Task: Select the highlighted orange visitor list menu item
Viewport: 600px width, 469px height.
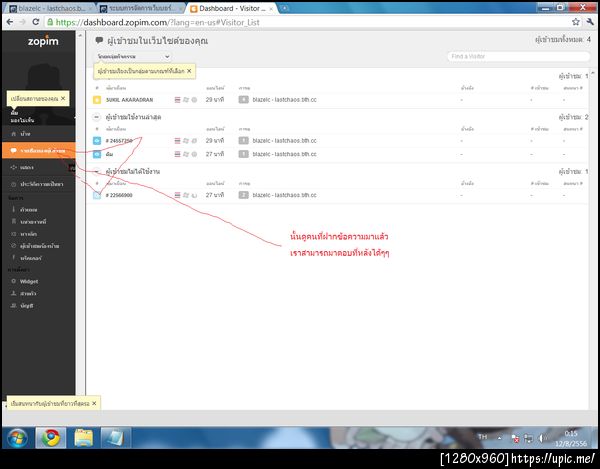Action: tap(38, 151)
